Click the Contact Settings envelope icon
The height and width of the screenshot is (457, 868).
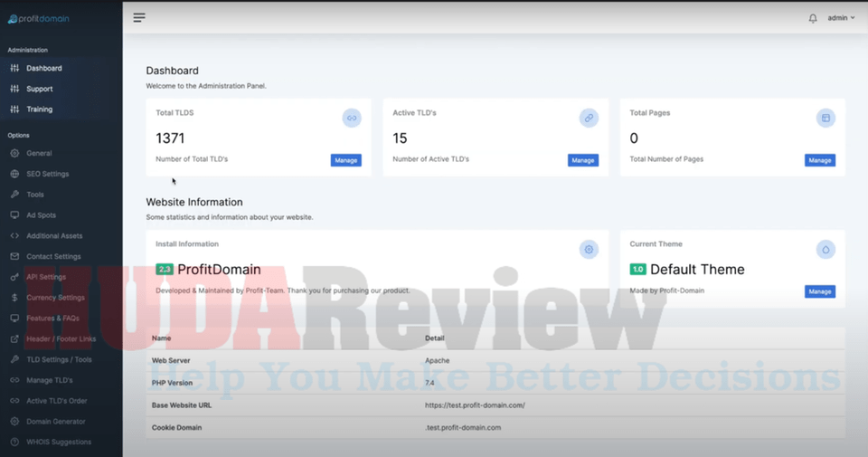pos(14,256)
